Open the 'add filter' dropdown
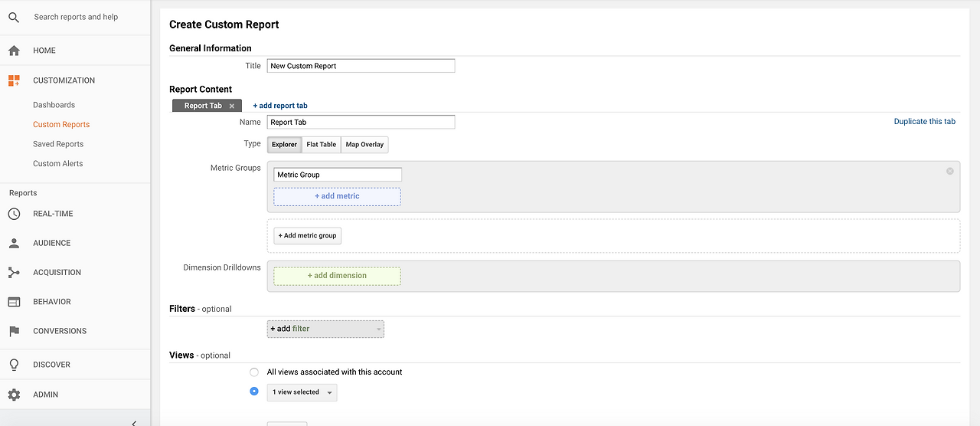 click(325, 329)
